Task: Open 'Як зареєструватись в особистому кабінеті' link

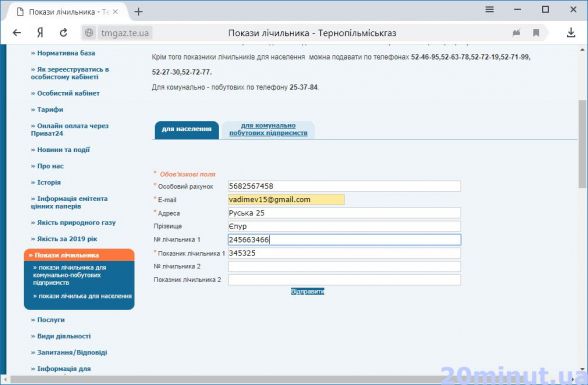Action: pyautogui.click(x=70, y=73)
